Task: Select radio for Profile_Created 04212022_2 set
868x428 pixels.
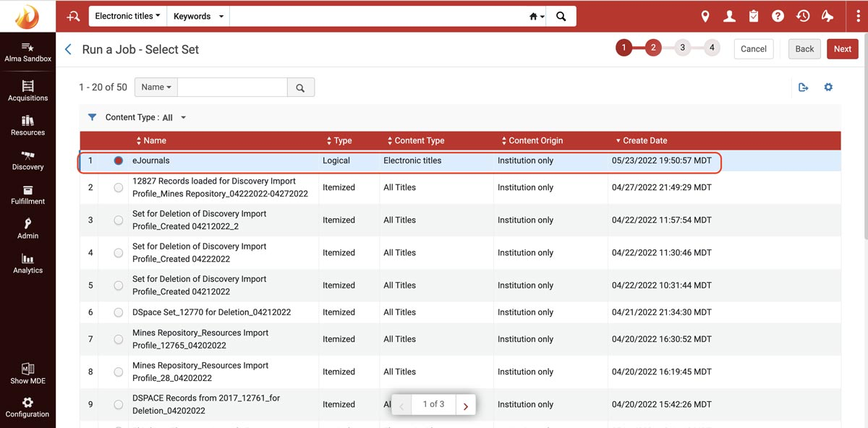Action: pyautogui.click(x=119, y=220)
